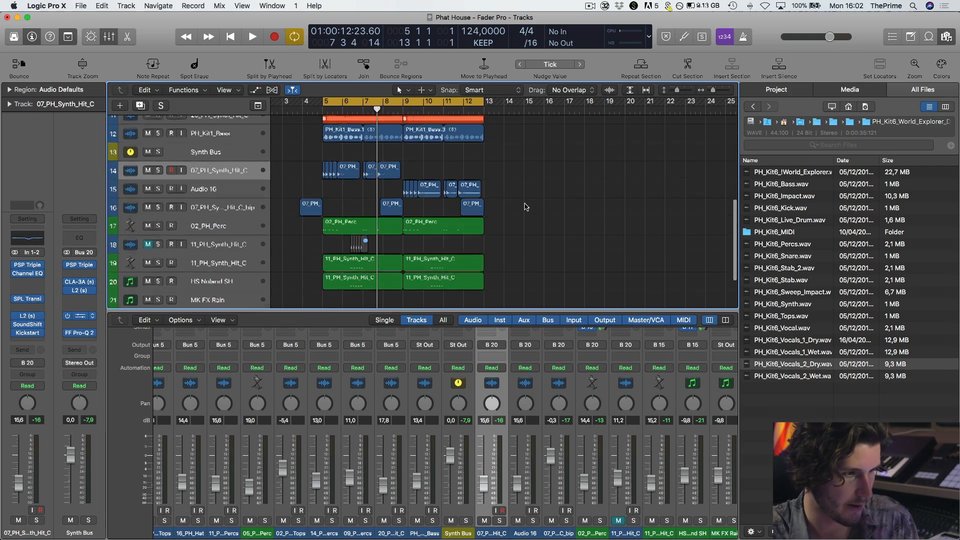The image size is (960, 540).
Task: Open the Mixer Options dropdown
Action: tap(184, 320)
